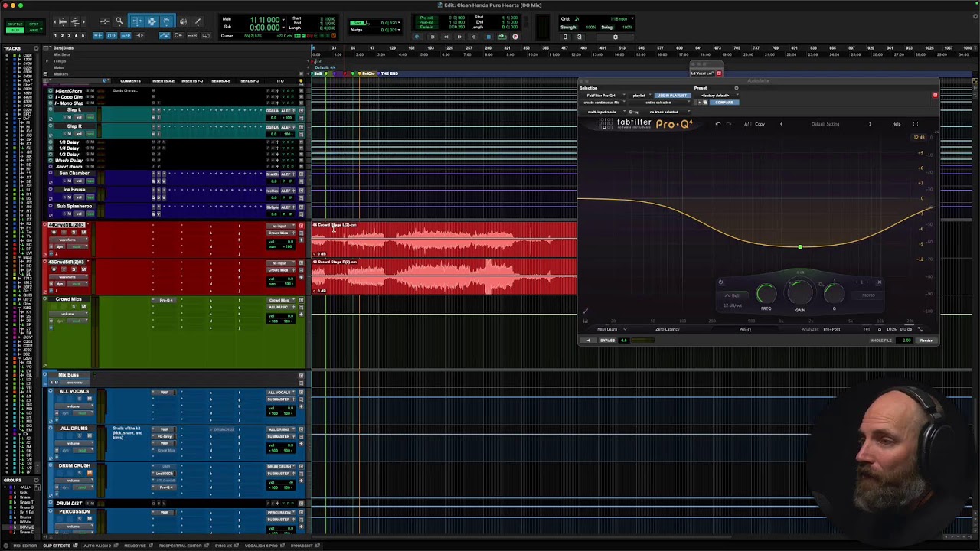Click the FREQ knob

766,294
